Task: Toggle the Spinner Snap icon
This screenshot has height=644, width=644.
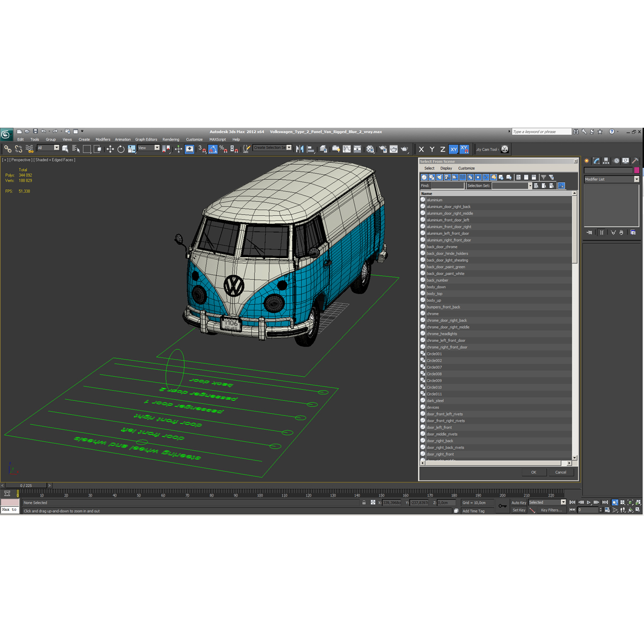Action: (x=234, y=149)
